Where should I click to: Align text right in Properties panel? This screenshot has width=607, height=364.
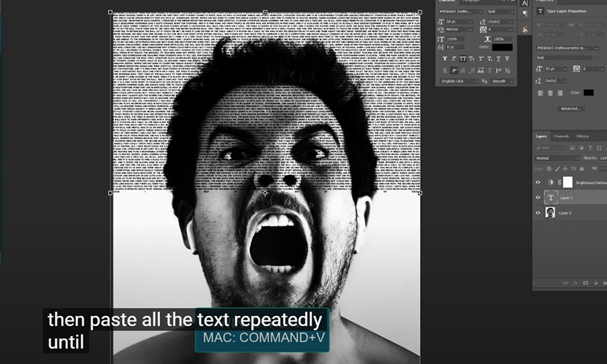[x=560, y=93]
